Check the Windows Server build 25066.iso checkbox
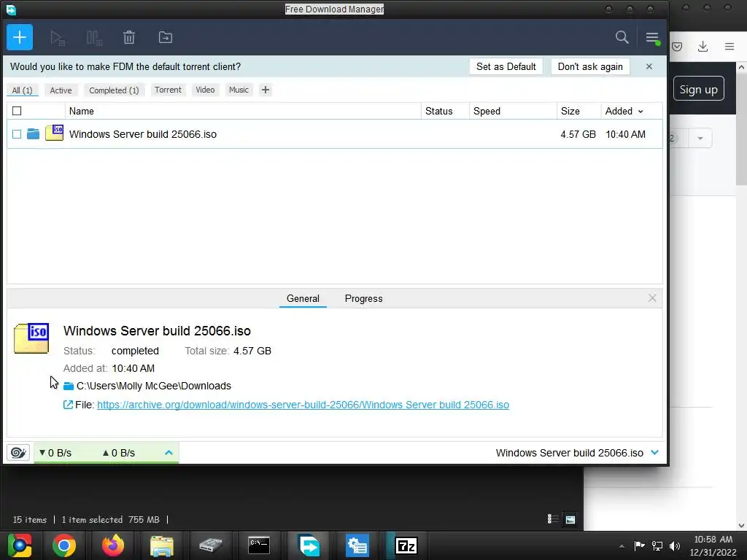The height and width of the screenshot is (560, 747). (17, 134)
